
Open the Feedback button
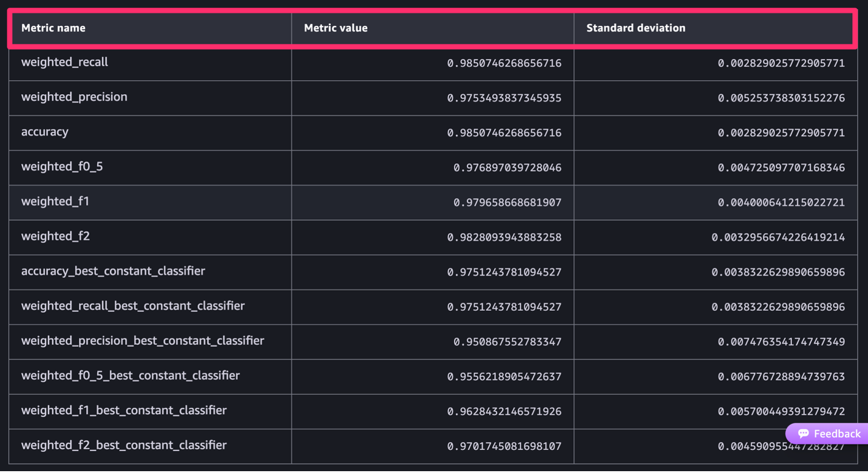pos(828,434)
